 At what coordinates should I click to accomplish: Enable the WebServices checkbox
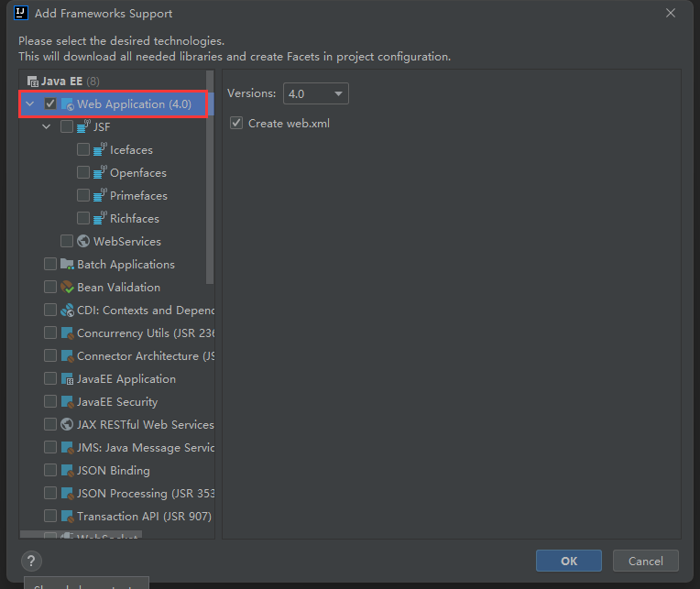pyautogui.click(x=67, y=241)
